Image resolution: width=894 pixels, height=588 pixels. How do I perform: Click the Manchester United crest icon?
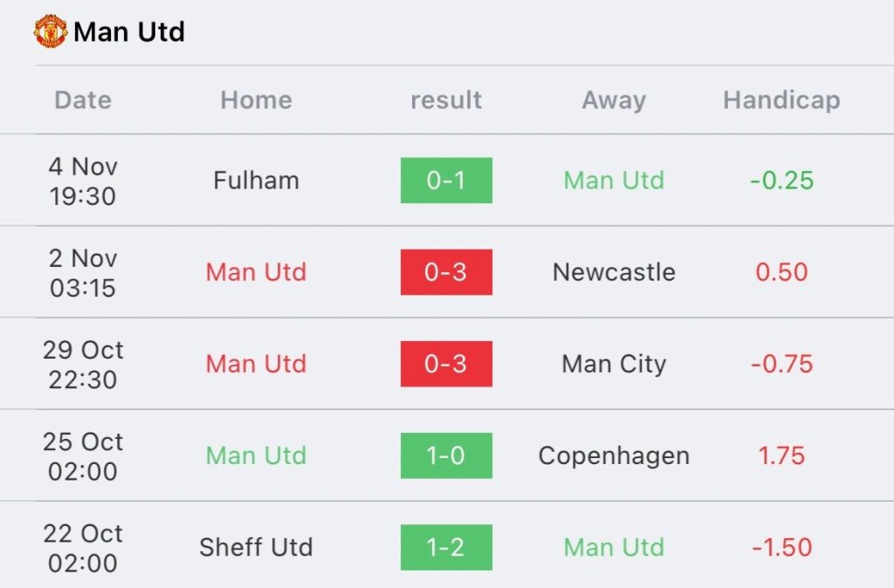pyautogui.click(x=50, y=31)
